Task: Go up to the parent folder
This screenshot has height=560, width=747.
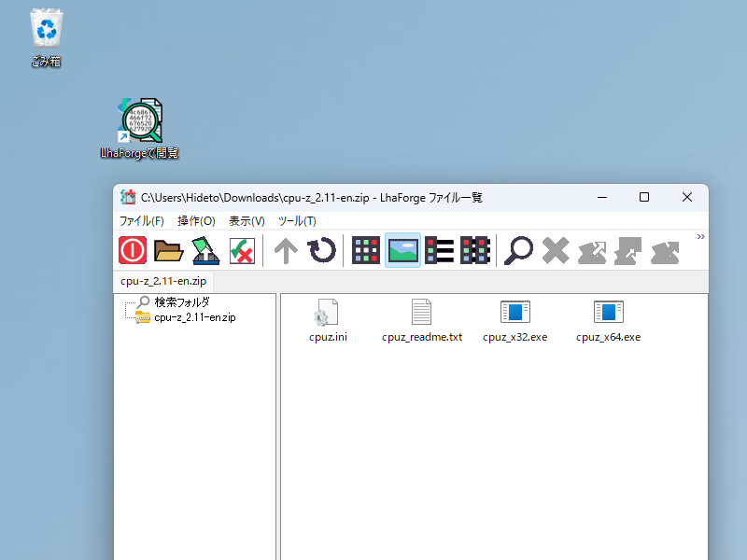Action: 285,250
